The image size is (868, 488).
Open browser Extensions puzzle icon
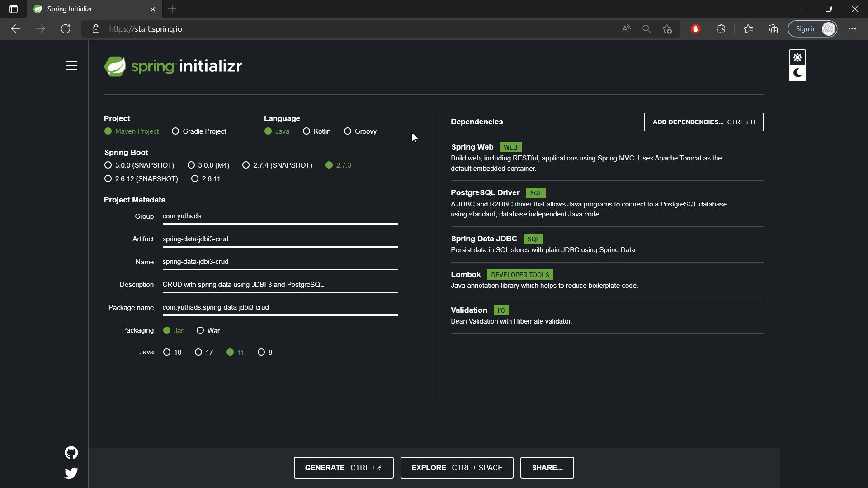(721, 29)
